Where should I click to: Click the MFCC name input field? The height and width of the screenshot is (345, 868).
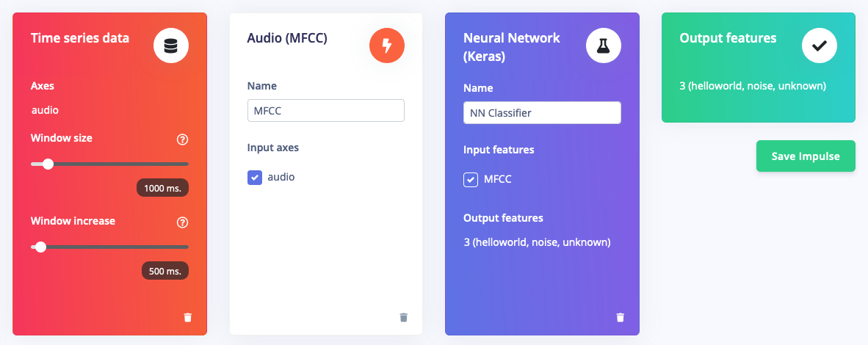coord(326,110)
